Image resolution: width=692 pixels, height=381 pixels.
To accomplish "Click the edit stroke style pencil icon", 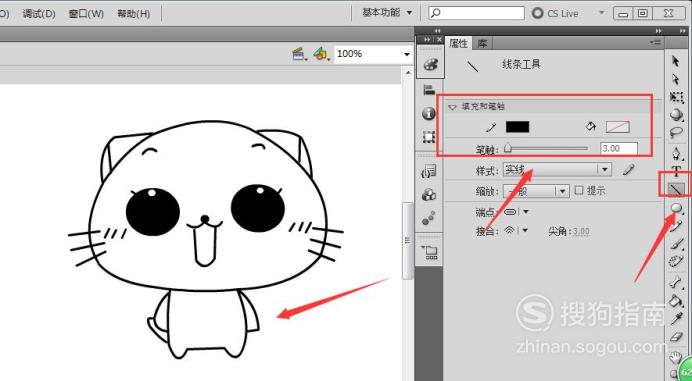I will (628, 170).
